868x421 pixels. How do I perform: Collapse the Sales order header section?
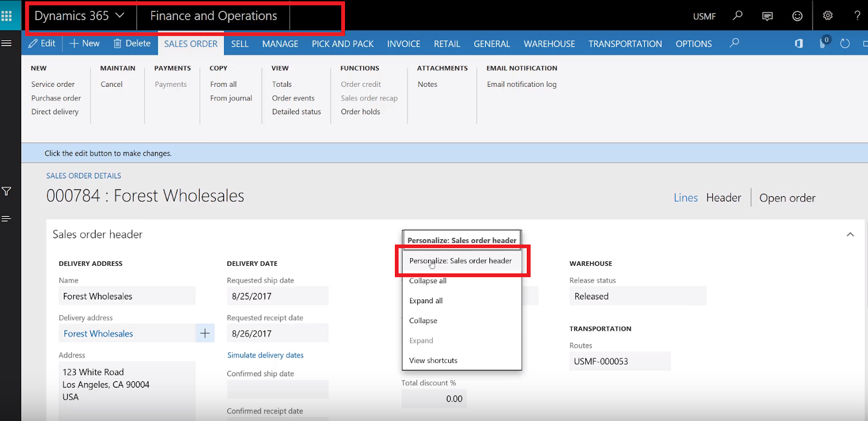pyautogui.click(x=850, y=234)
